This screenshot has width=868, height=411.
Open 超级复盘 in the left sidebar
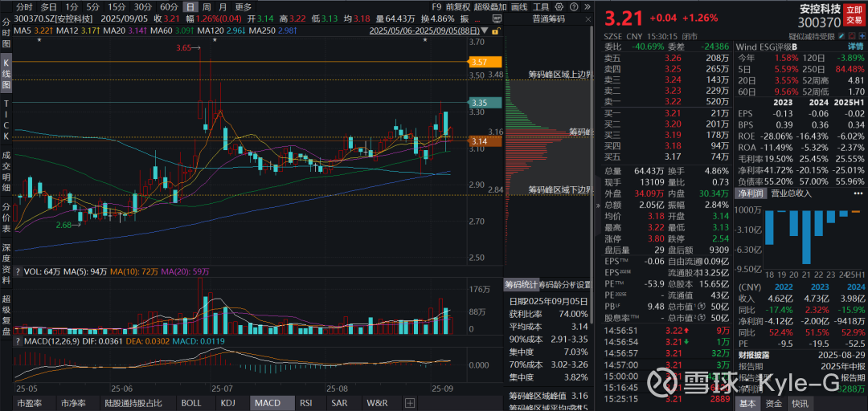[x=6, y=315]
